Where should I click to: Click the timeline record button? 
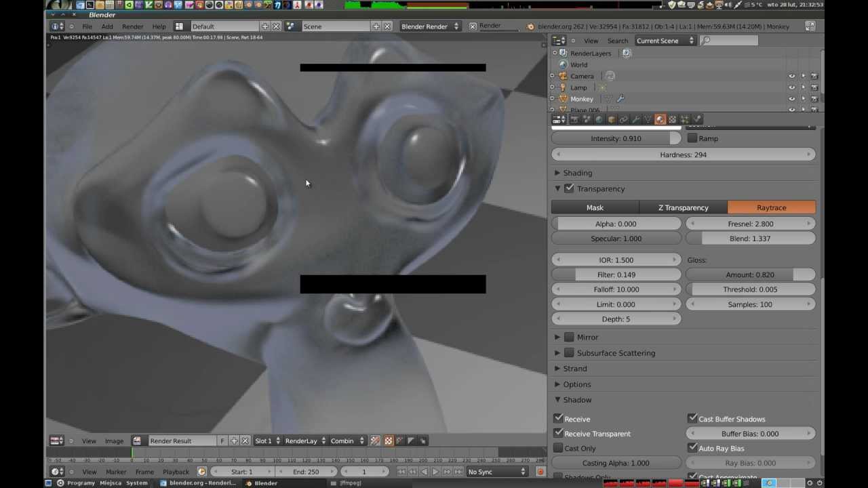point(540,472)
